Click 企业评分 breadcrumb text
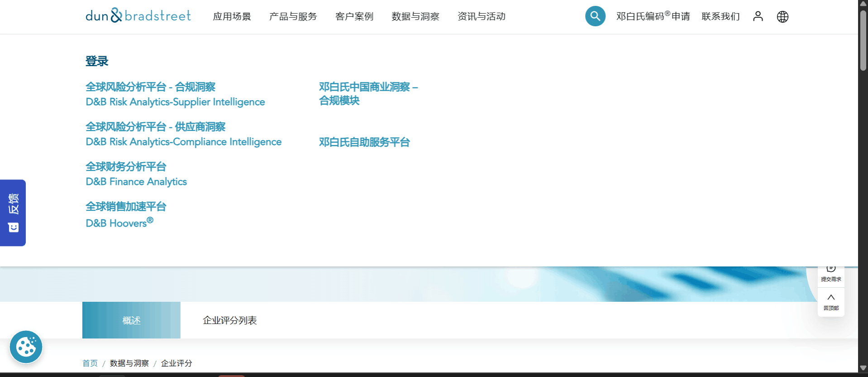868x377 pixels. [176, 363]
